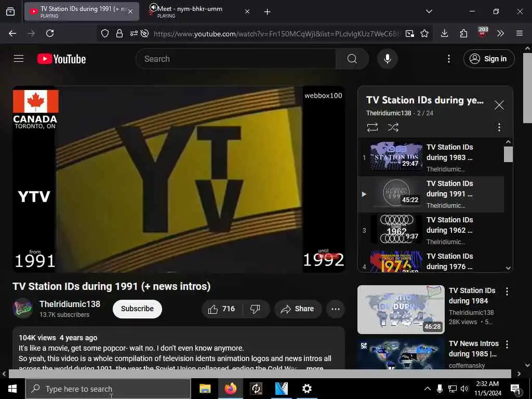Open the Firefox application menu
Viewport: 532px width, 399px height.
(x=520, y=33)
